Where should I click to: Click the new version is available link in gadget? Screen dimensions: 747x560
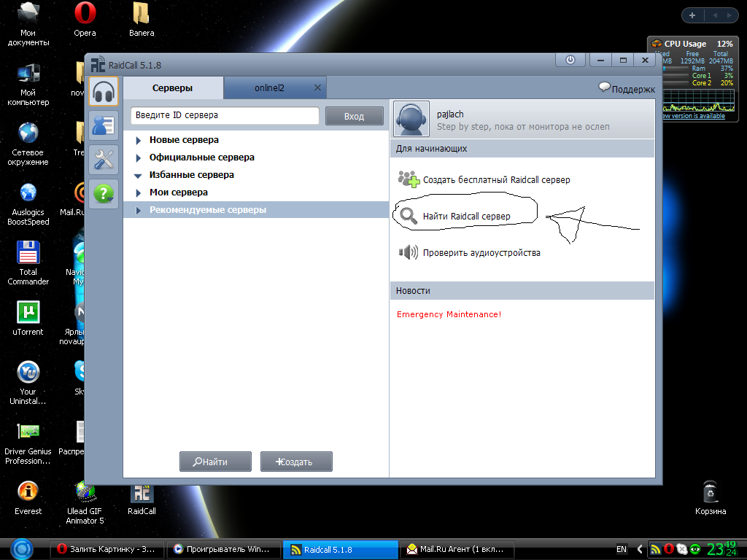(693, 116)
